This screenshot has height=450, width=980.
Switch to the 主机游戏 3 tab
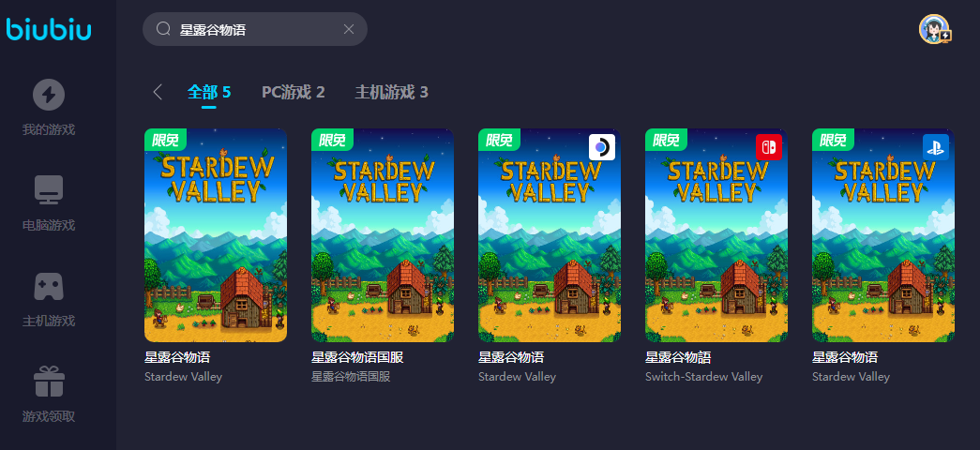[392, 93]
